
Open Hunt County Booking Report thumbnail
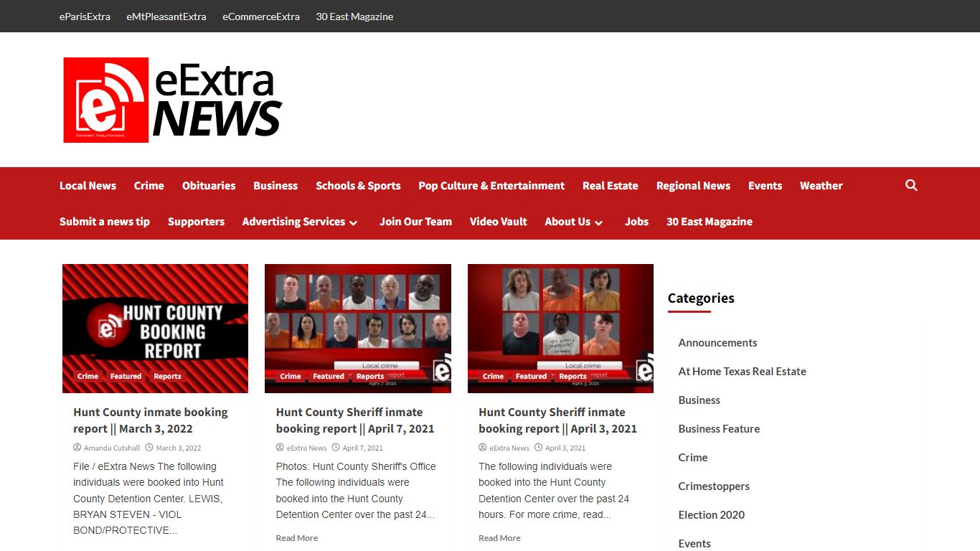(155, 329)
